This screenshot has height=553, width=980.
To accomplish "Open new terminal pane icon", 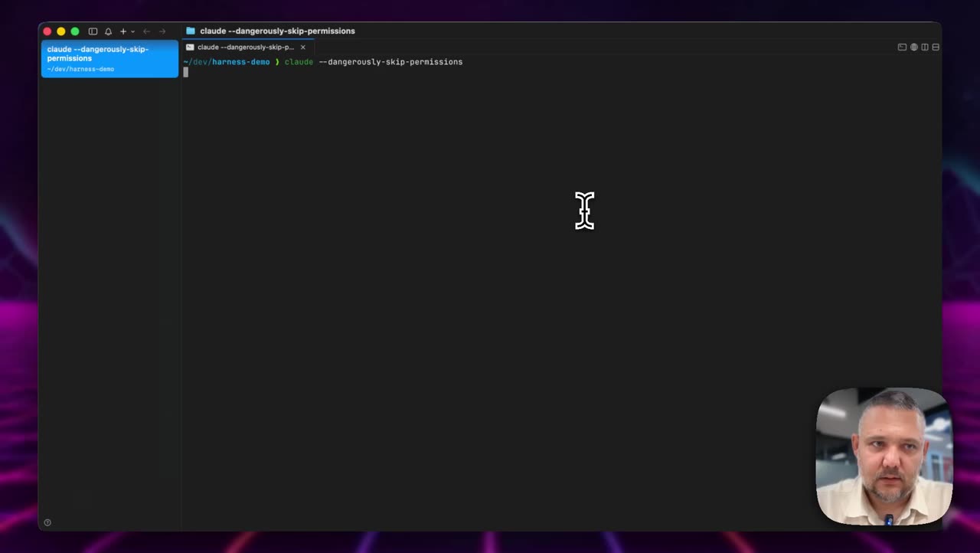I will coord(902,47).
